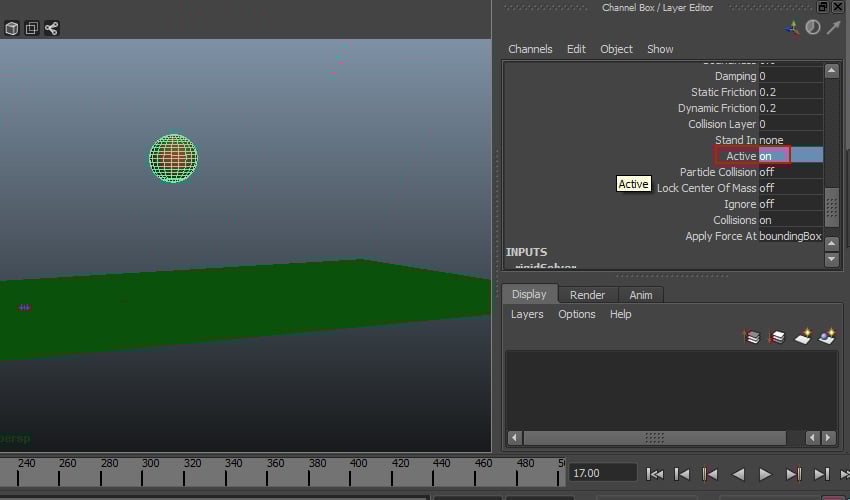Create layer from selected objects
Screen dimensions: 850x500
[827, 337]
